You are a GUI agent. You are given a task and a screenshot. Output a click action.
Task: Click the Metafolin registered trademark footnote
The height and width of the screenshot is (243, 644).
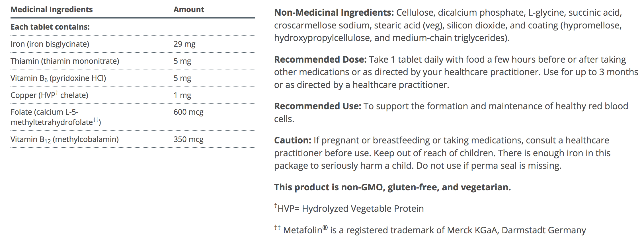[430, 230]
